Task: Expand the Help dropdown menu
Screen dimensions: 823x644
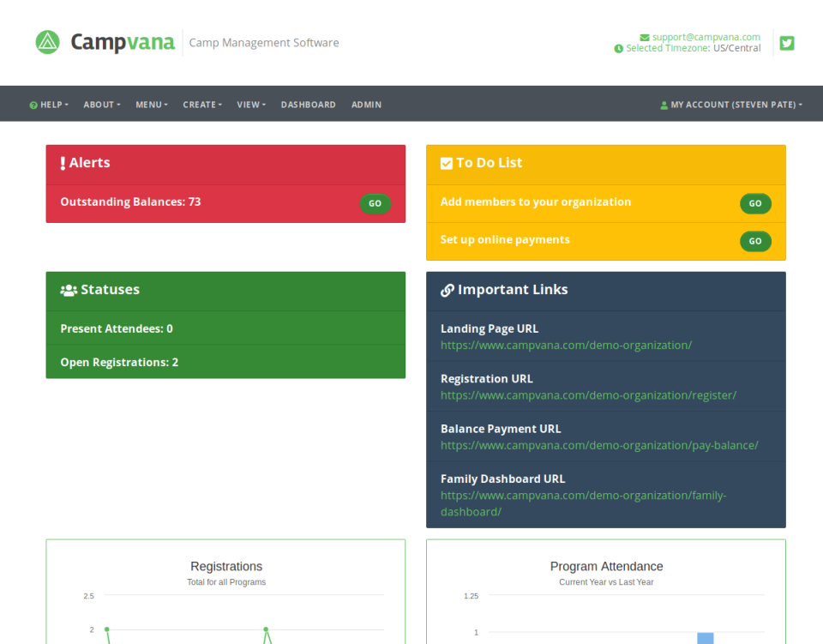Action: click(x=50, y=105)
